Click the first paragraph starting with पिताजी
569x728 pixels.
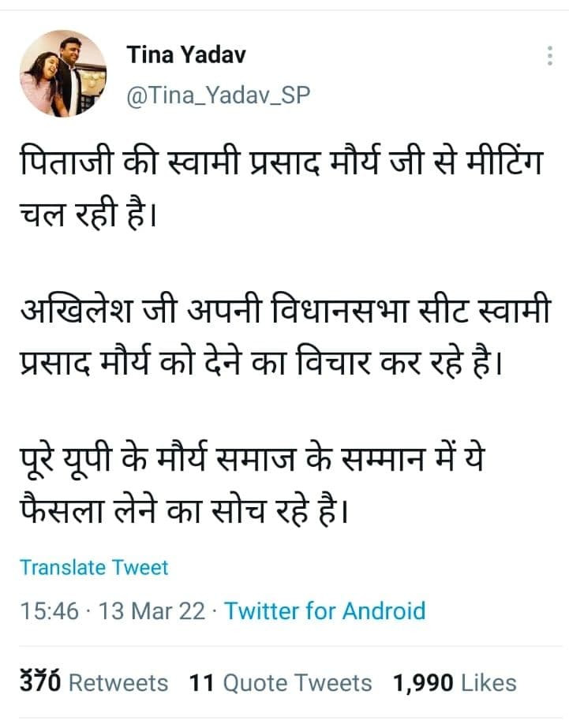click(x=280, y=189)
